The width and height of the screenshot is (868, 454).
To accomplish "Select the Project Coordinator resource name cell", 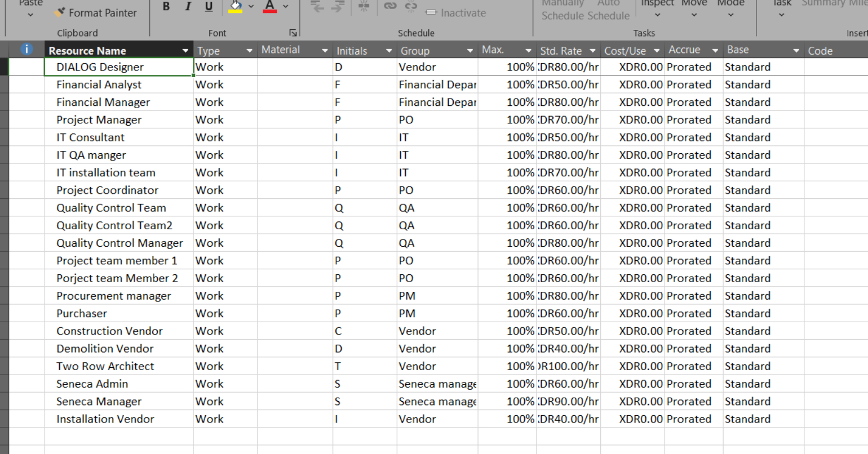I will tap(119, 190).
